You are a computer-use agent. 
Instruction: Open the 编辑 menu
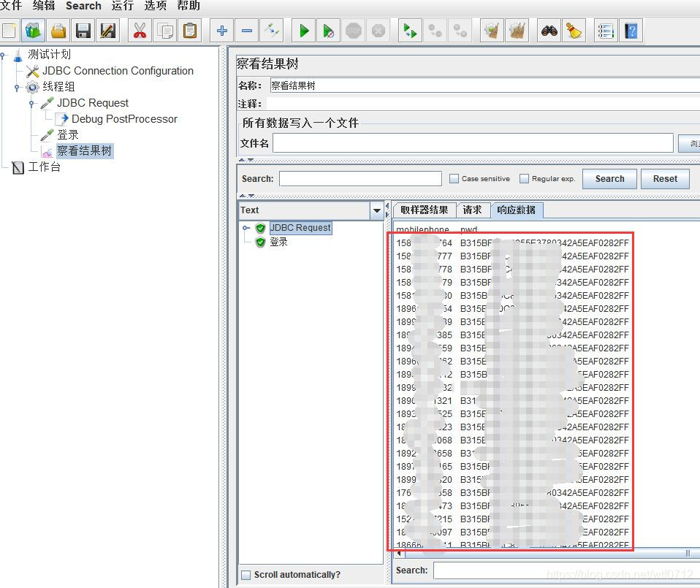pyautogui.click(x=44, y=5)
